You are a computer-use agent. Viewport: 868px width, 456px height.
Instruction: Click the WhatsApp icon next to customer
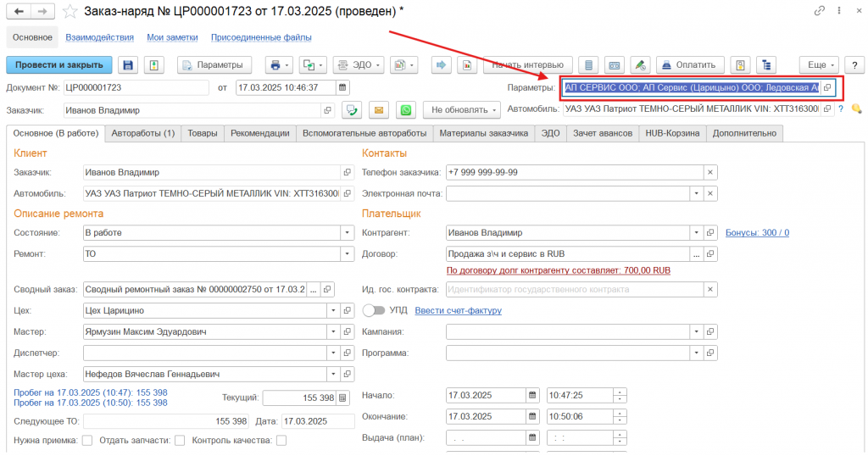coord(408,110)
